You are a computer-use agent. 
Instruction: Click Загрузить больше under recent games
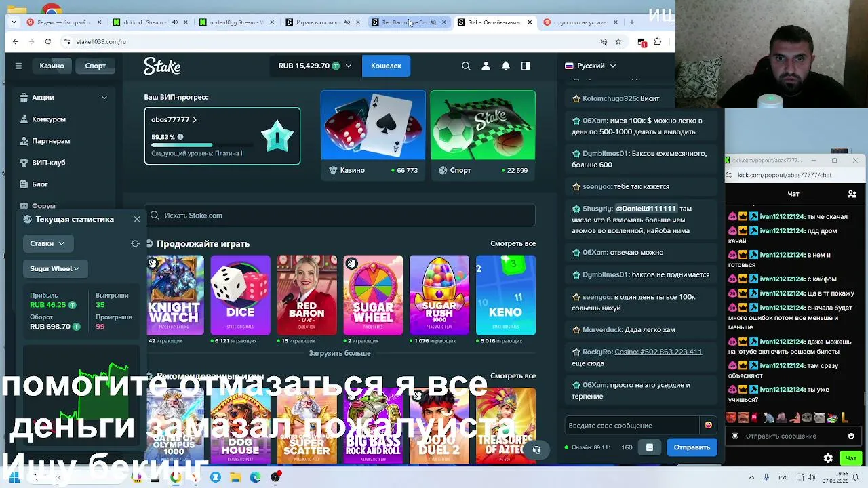pyautogui.click(x=340, y=353)
